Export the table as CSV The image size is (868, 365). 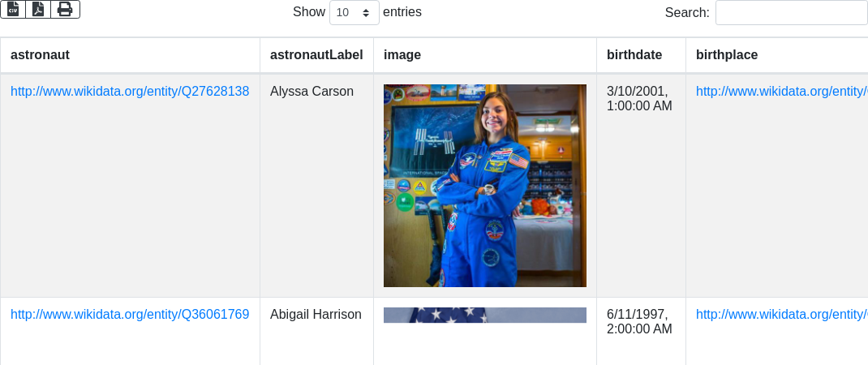13,9
